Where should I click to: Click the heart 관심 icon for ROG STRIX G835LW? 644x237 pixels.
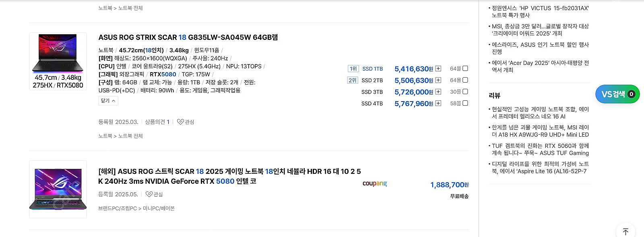tap(180, 122)
